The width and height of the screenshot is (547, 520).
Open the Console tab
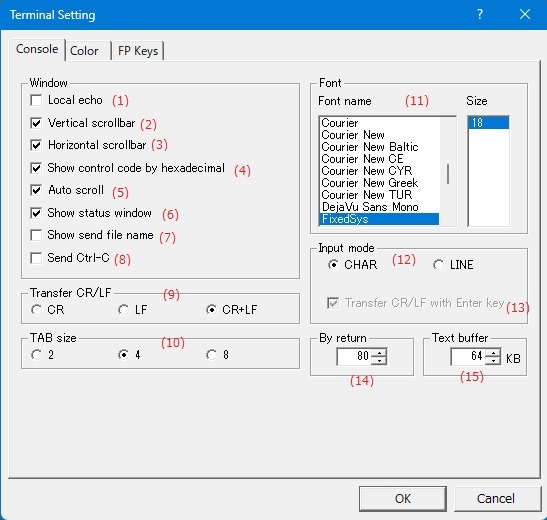coord(37,49)
